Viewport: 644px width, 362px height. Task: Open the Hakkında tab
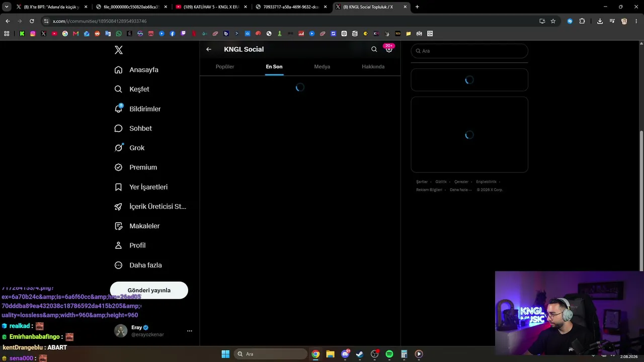coord(373,67)
